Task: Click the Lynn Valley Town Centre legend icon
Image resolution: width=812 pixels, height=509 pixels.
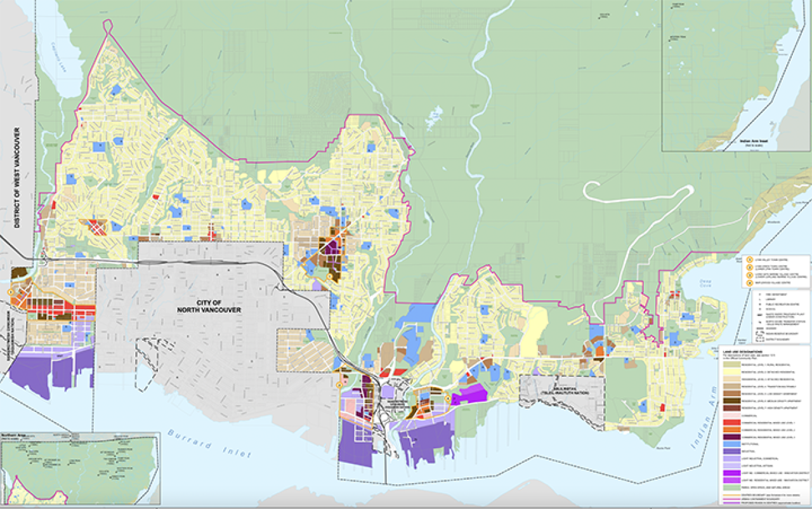Action: click(749, 259)
